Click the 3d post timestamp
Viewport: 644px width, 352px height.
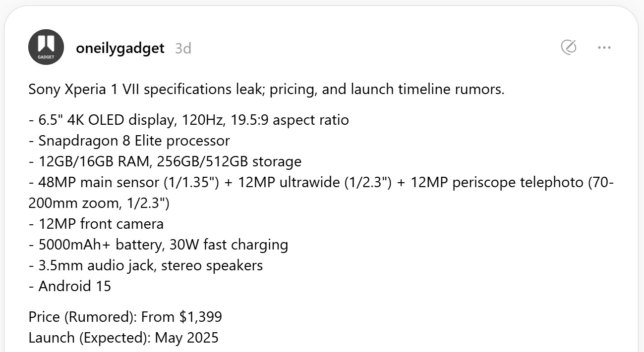[x=183, y=49]
